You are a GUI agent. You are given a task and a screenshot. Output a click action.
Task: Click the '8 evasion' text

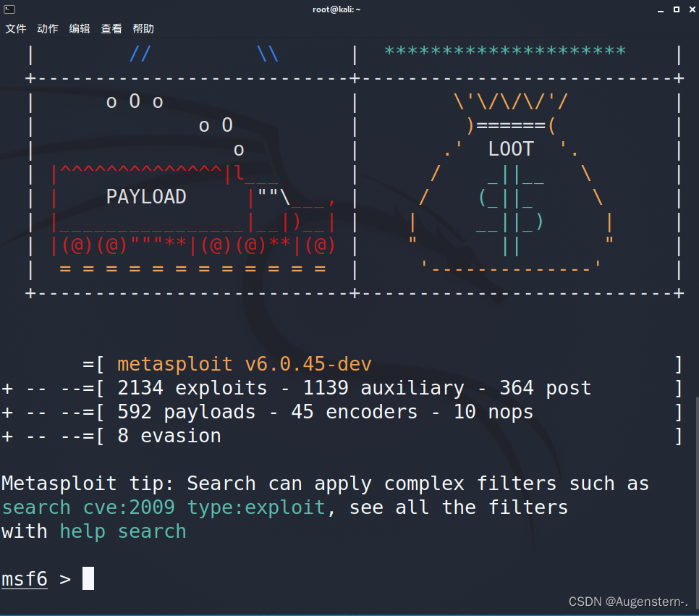pyautogui.click(x=169, y=436)
